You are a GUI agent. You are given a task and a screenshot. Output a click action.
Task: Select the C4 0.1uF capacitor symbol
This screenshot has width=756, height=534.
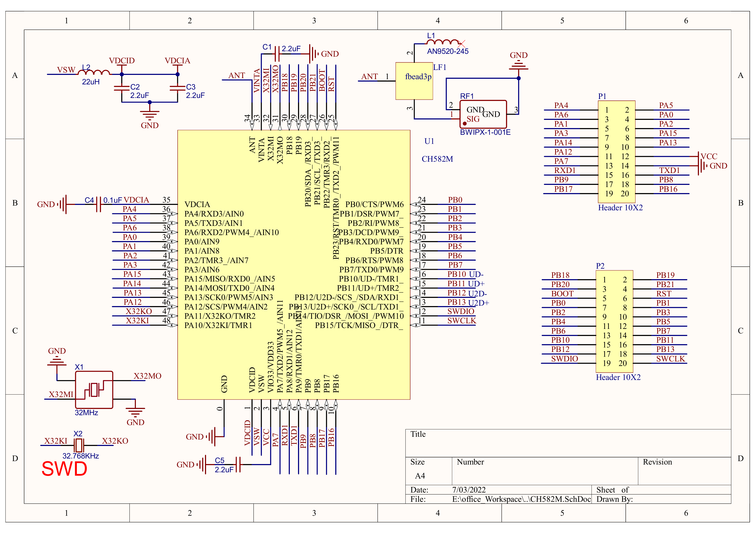tap(98, 204)
